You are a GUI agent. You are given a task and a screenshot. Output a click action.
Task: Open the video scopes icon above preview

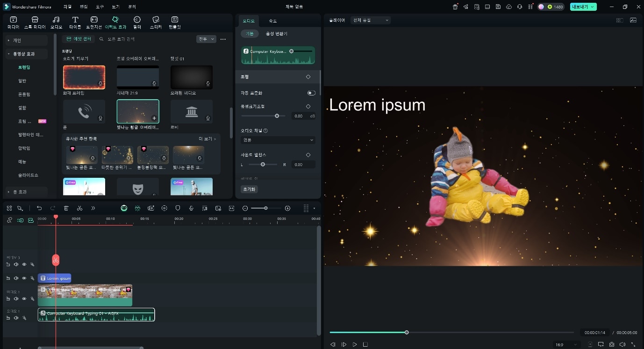pos(633,20)
